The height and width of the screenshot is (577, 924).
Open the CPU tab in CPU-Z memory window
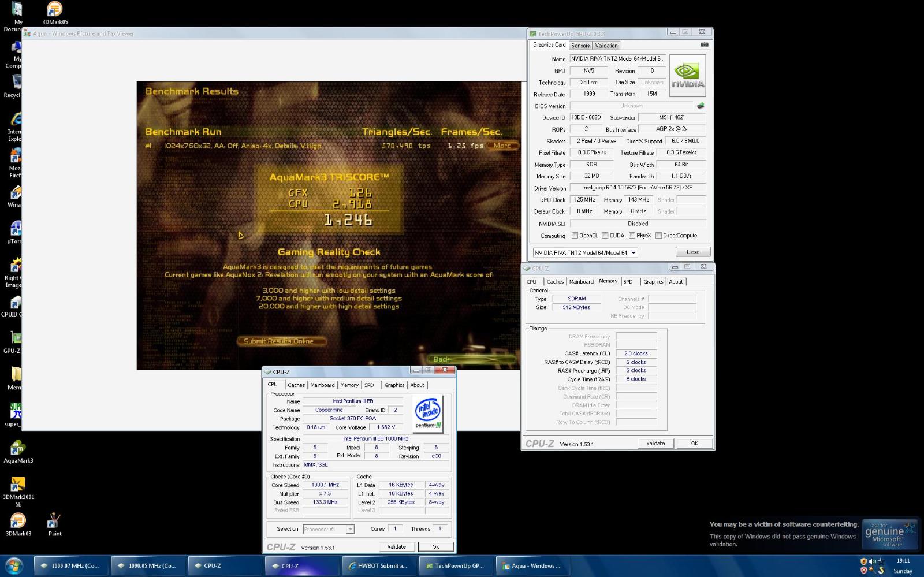pyautogui.click(x=531, y=282)
